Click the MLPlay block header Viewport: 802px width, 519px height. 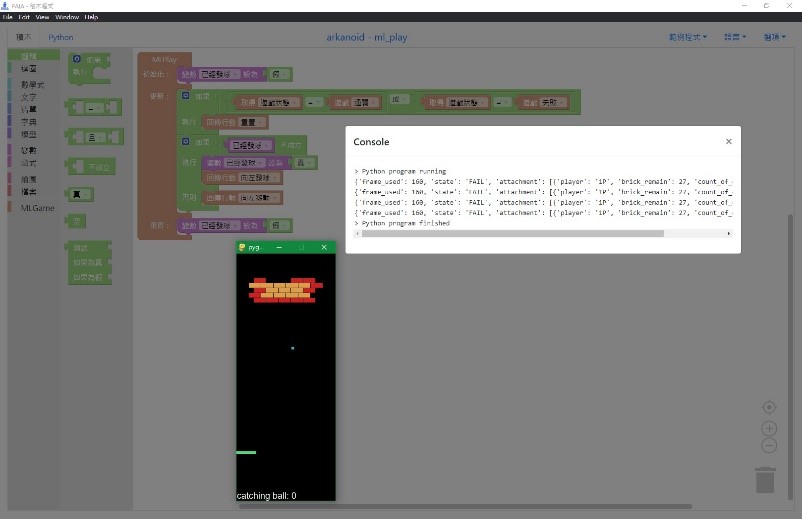pyautogui.click(x=164, y=59)
